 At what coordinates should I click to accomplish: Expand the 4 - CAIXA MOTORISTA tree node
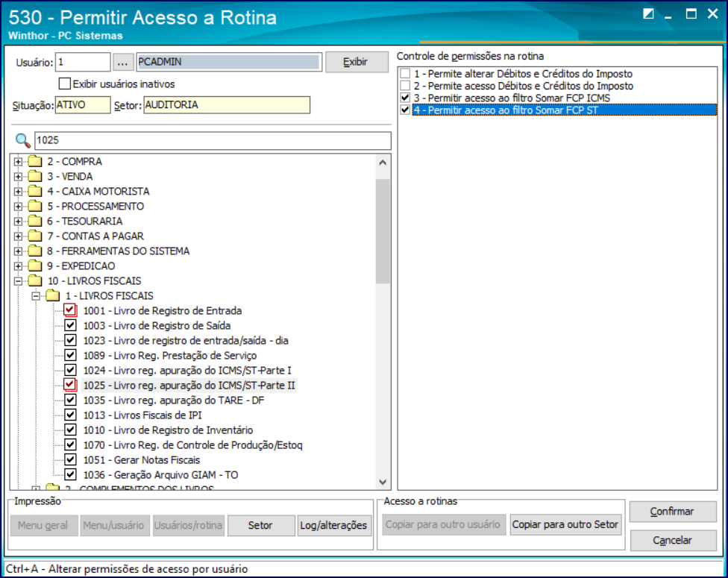pos(18,191)
